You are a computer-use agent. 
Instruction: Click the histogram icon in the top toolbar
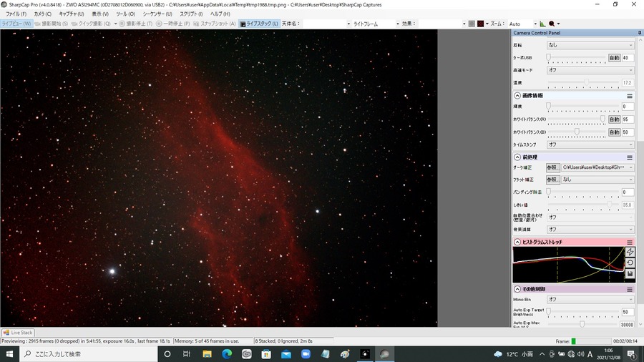[x=542, y=24]
